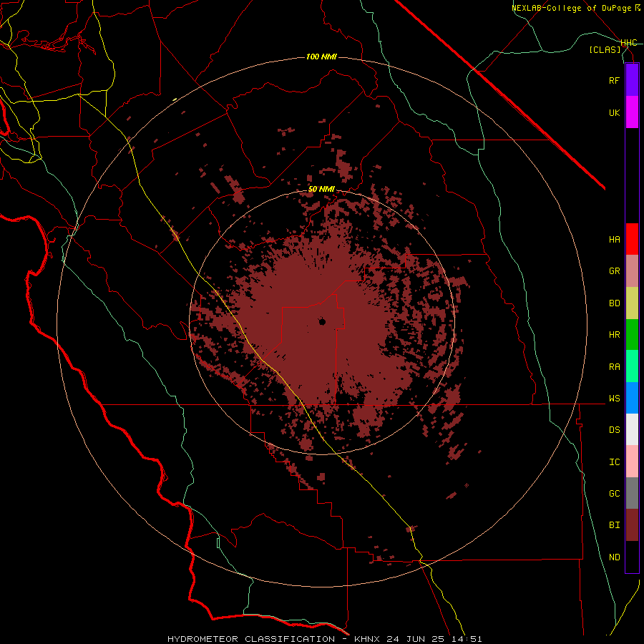Click the RF purple legend swatch
Image resolution: width=644 pixels, height=644 pixels.
point(632,80)
